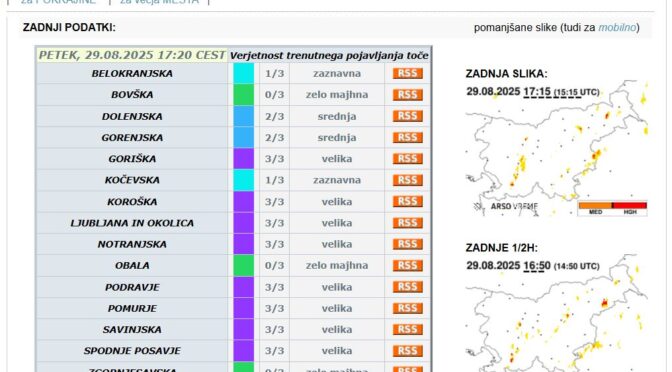Open the RSS feed for Pomurje
The width and height of the screenshot is (672, 372).
pyautogui.click(x=408, y=308)
